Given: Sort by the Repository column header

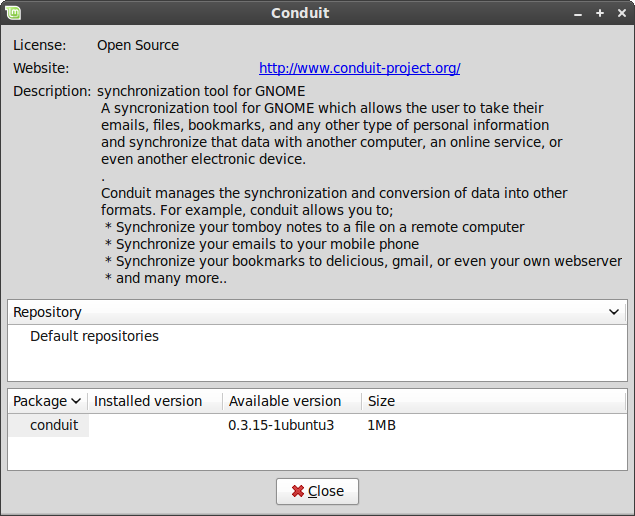Looking at the screenshot, I should click(317, 312).
